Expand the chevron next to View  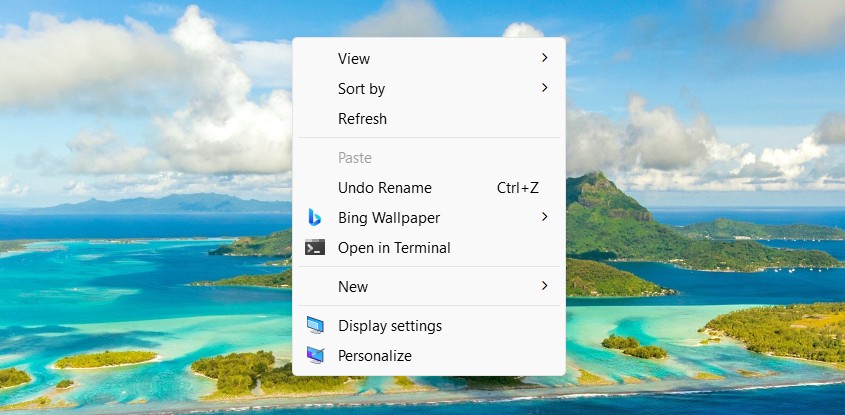click(x=545, y=58)
